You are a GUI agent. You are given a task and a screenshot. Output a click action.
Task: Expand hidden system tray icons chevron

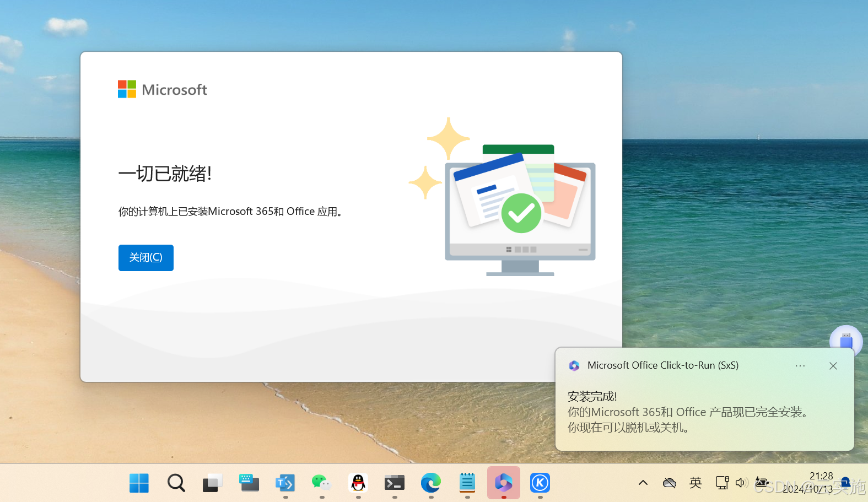tap(643, 483)
